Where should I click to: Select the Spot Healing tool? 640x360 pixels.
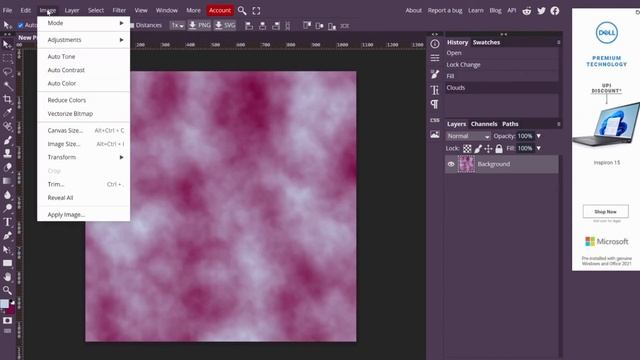pos(7,127)
